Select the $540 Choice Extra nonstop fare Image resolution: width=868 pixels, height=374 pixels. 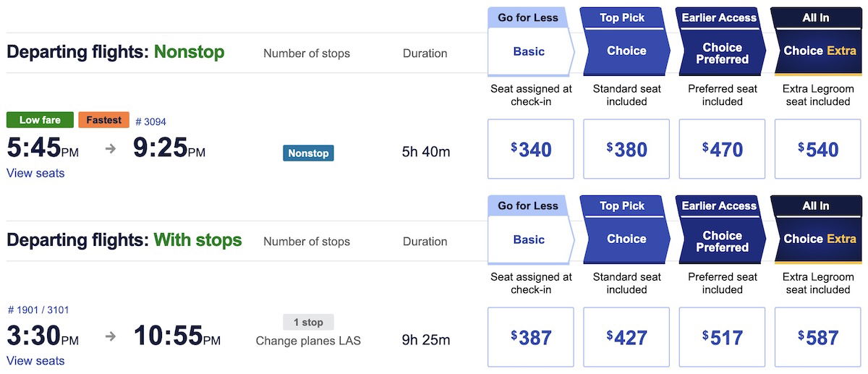pyautogui.click(x=818, y=149)
